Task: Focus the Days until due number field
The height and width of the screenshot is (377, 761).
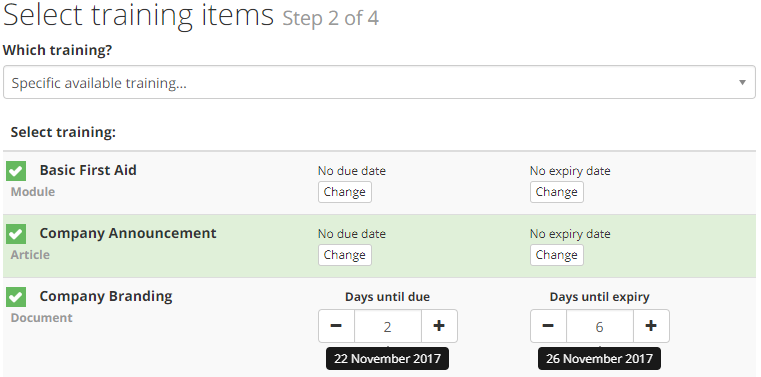Action: click(x=388, y=326)
